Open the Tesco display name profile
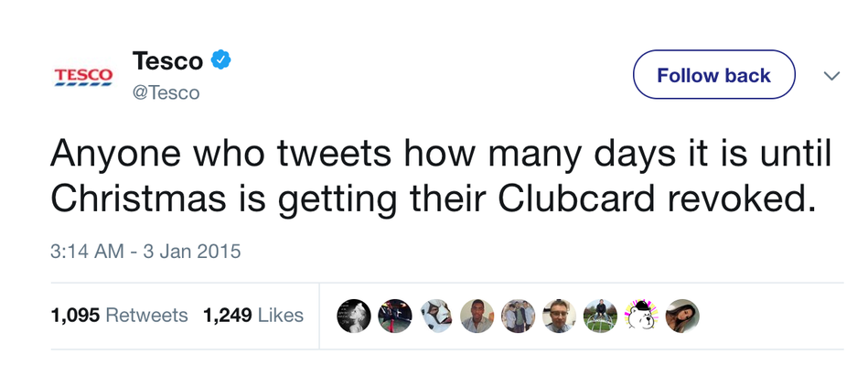Screen dimensions: 868x365 click(167, 60)
